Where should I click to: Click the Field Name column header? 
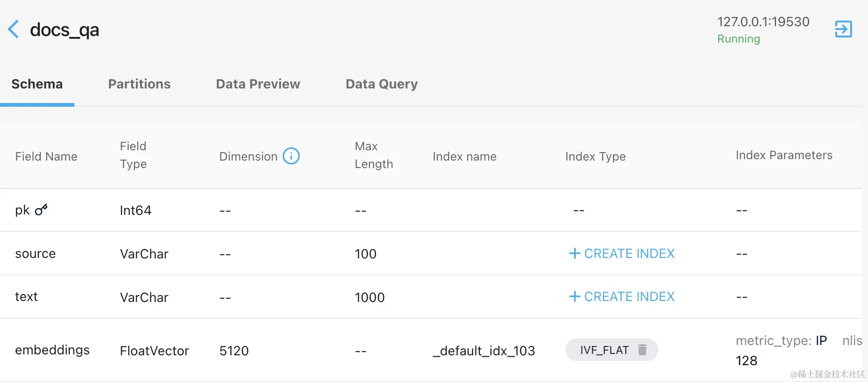46,156
